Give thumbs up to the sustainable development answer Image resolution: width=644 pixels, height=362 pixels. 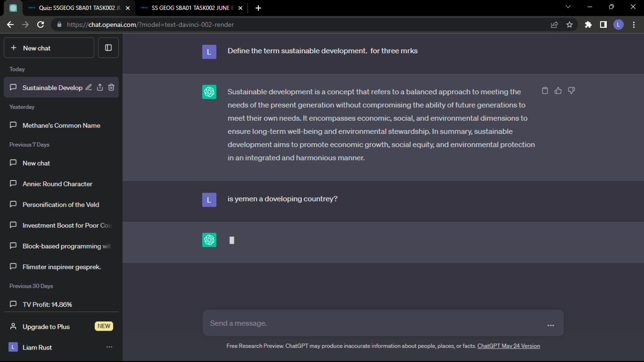click(x=558, y=90)
